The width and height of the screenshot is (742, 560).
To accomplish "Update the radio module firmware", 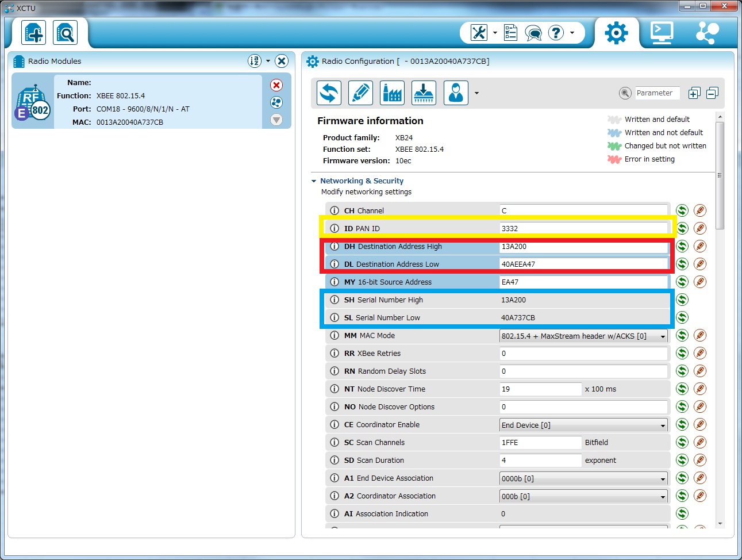I will (424, 93).
